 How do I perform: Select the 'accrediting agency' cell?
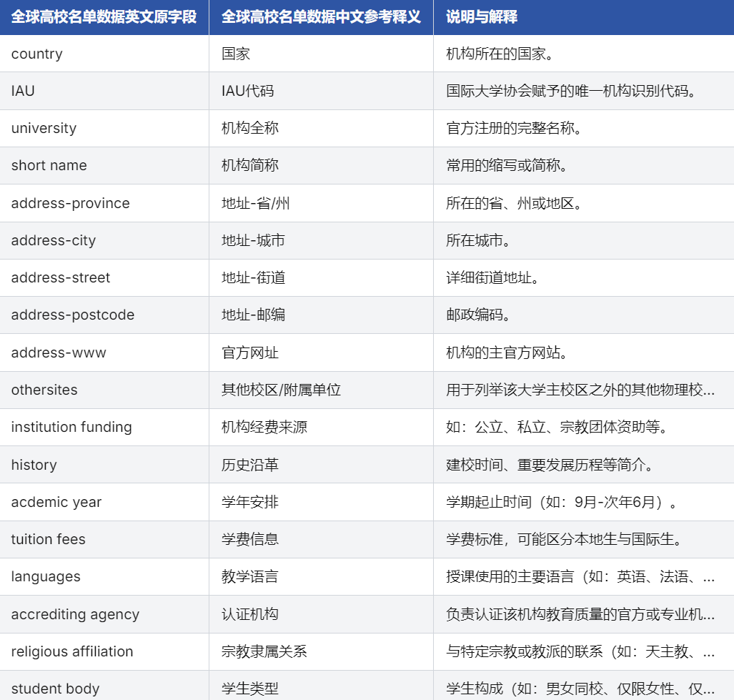104,614
